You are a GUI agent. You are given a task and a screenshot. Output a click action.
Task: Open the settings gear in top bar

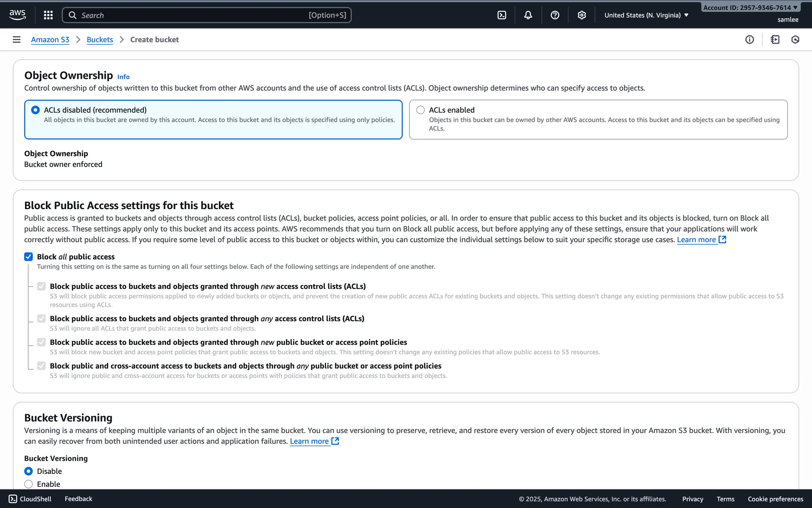pyautogui.click(x=582, y=15)
